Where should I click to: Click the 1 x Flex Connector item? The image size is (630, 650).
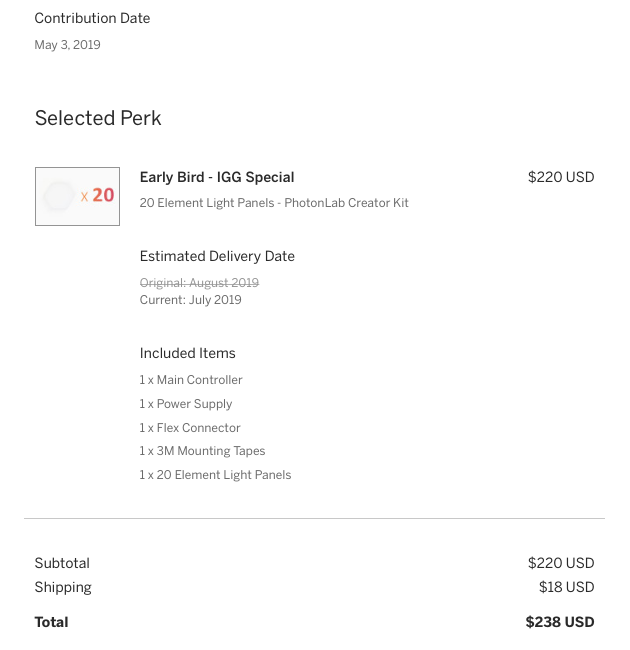(190, 428)
